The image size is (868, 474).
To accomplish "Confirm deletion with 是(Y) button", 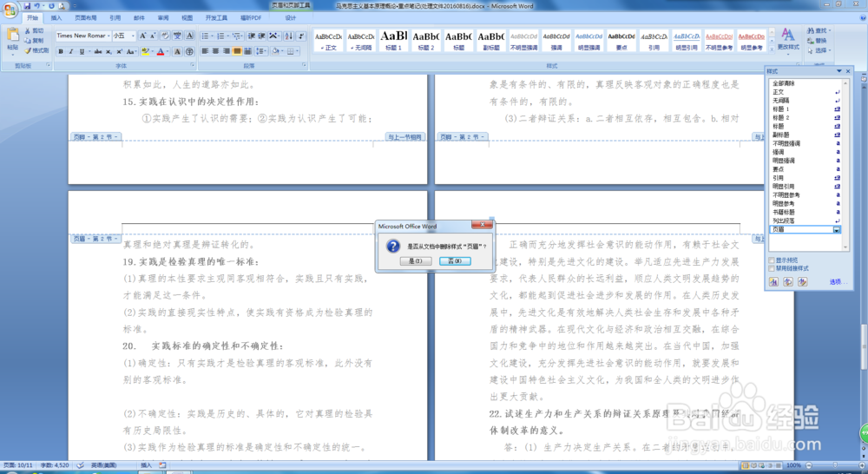I will [x=415, y=260].
